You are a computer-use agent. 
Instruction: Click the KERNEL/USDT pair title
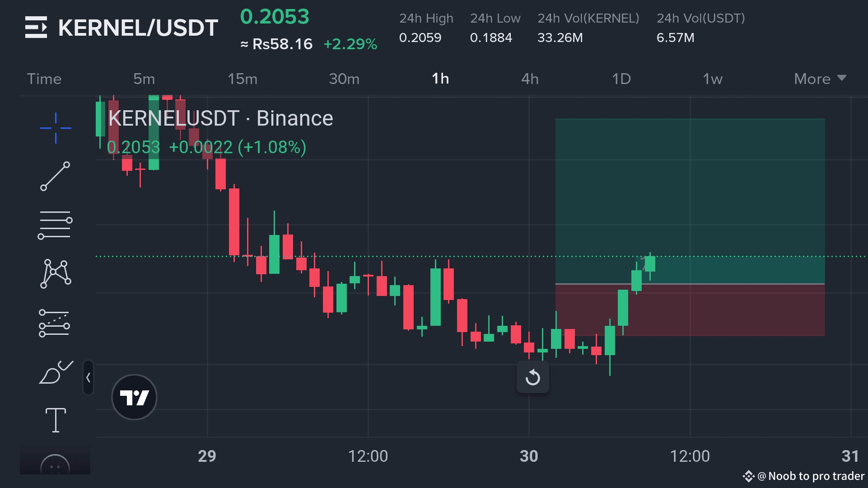pyautogui.click(x=138, y=28)
